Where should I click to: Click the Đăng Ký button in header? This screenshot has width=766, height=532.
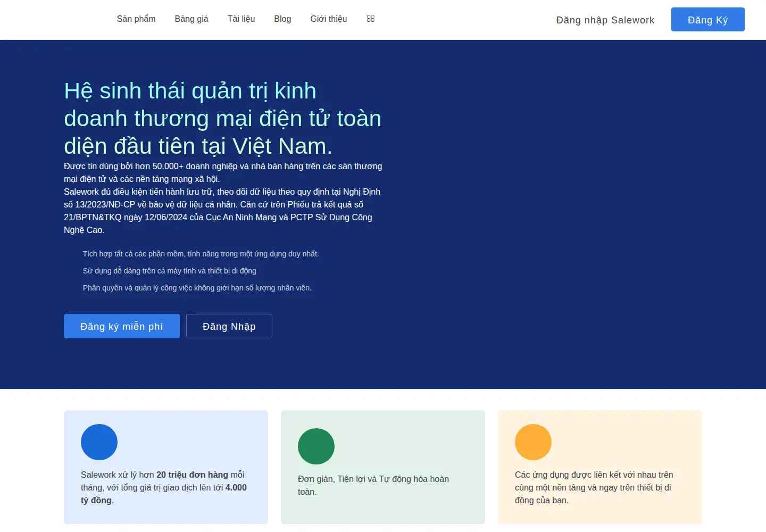click(x=708, y=20)
